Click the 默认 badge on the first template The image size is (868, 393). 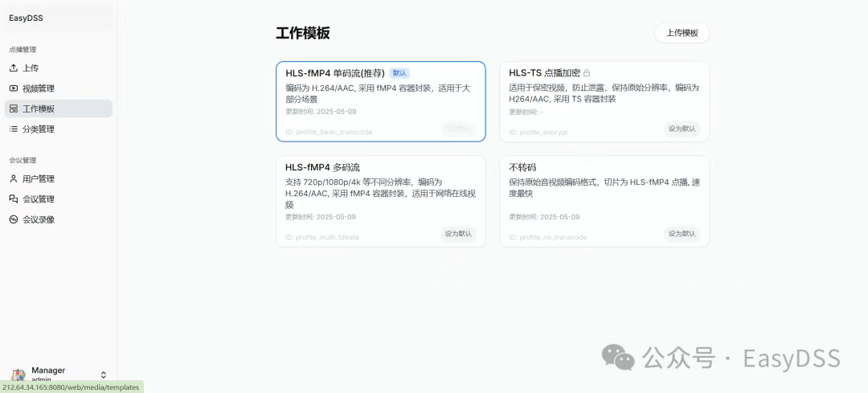(399, 73)
